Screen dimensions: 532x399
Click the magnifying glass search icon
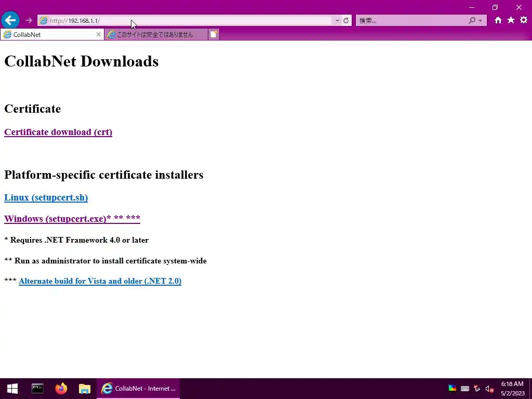point(472,21)
